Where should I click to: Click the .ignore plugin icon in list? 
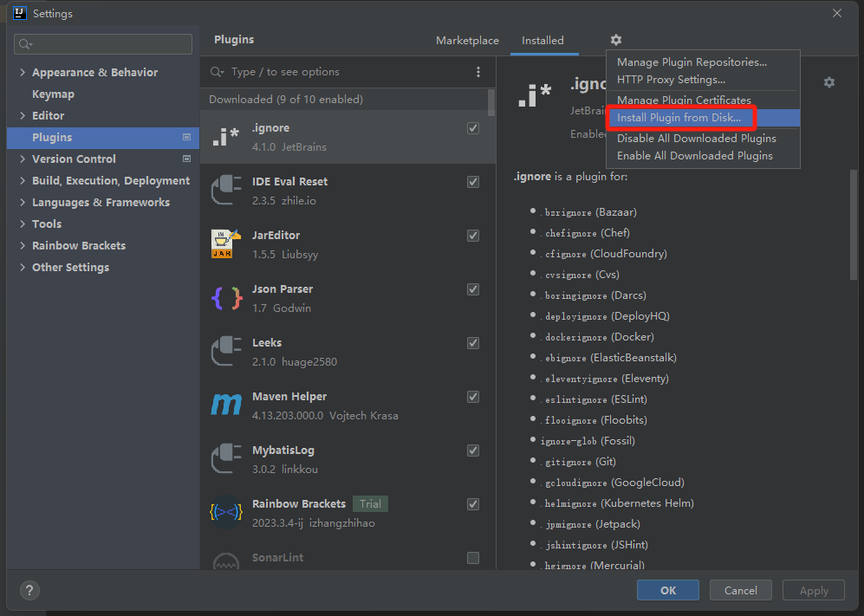[x=226, y=137]
